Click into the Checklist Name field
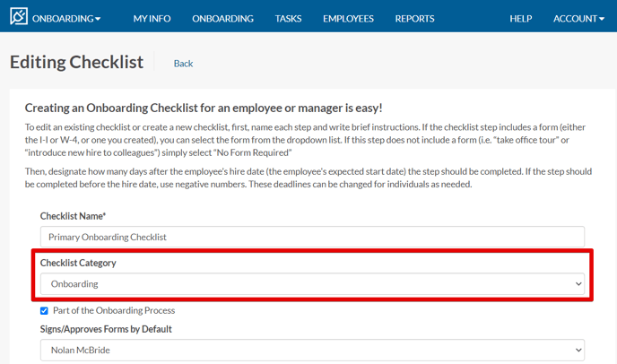Image resolution: width=617 pixels, height=364 pixels. (312, 237)
